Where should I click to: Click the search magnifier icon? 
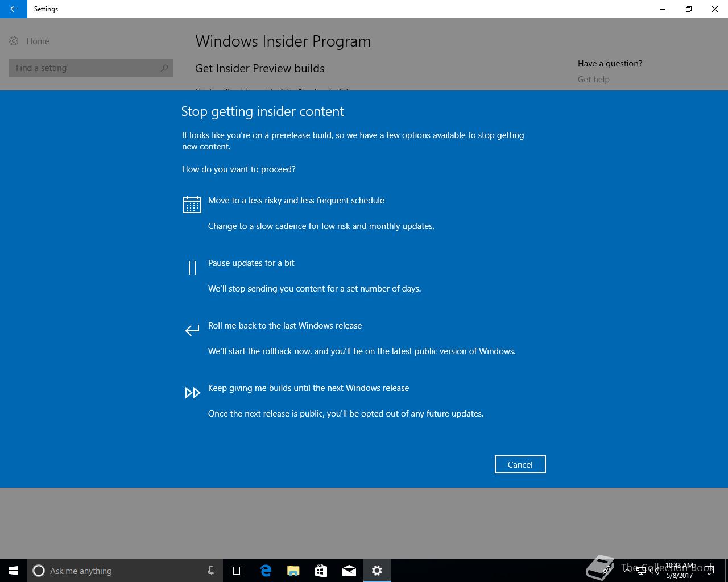coord(164,68)
